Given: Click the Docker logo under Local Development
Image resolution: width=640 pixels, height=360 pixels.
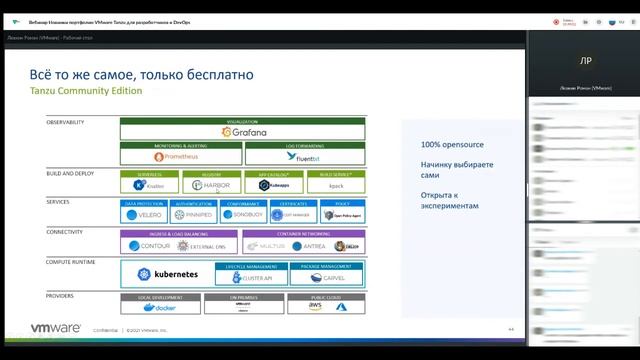Looking at the screenshot, I should pos(160,307).
